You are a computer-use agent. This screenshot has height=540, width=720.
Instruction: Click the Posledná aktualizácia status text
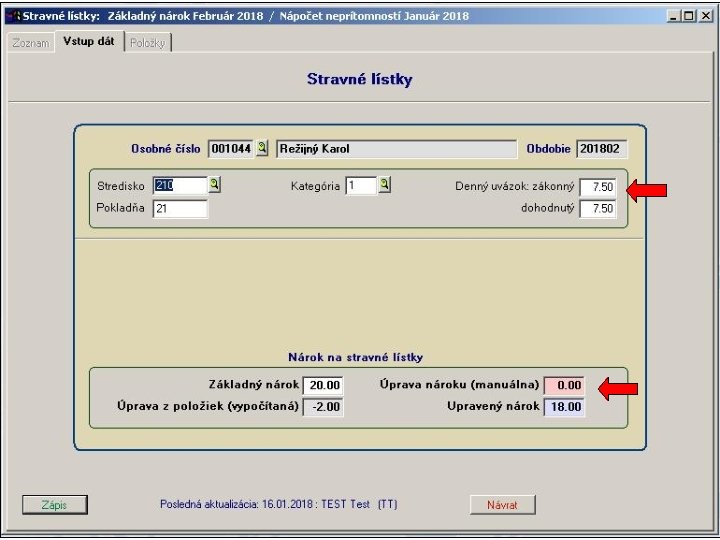point(278,504)
